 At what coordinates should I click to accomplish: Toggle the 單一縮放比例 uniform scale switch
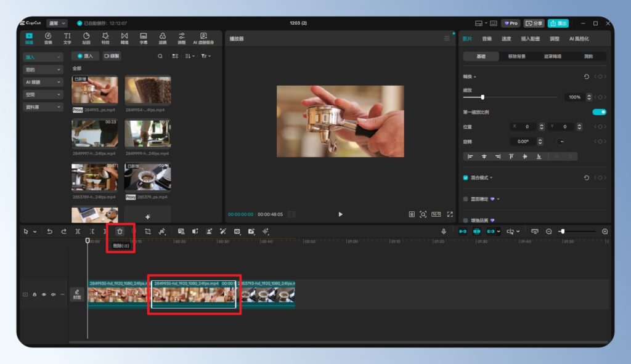599,112
